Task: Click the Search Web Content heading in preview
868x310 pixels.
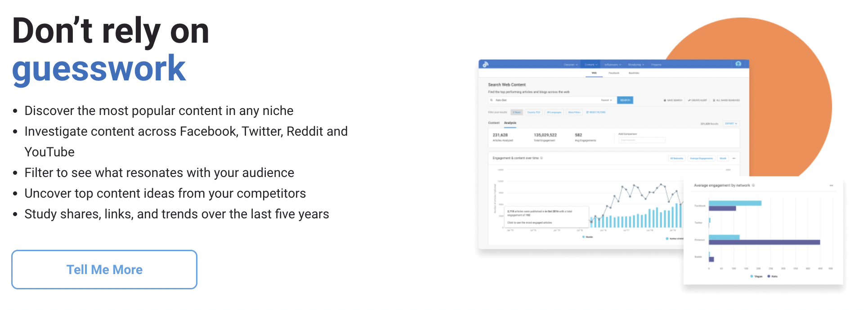Action: [x=507, y=84]
